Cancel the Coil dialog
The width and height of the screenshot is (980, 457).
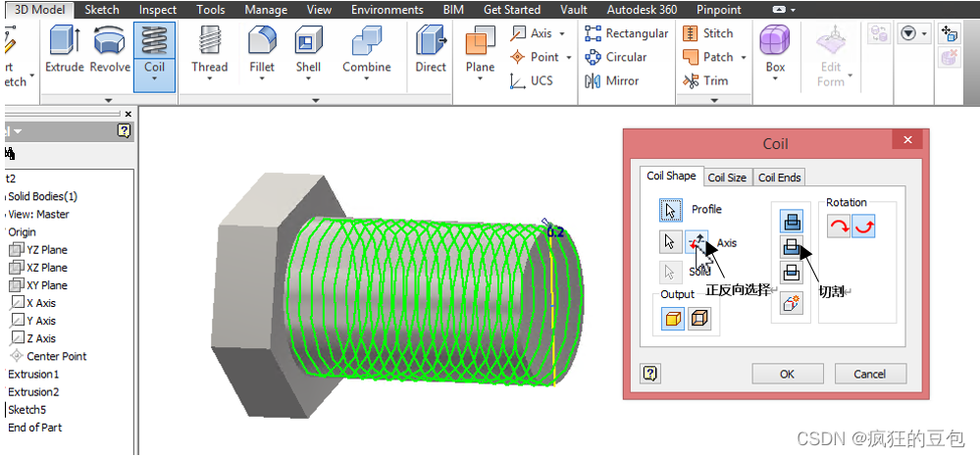pyautogui.click(x=869, y=374)
